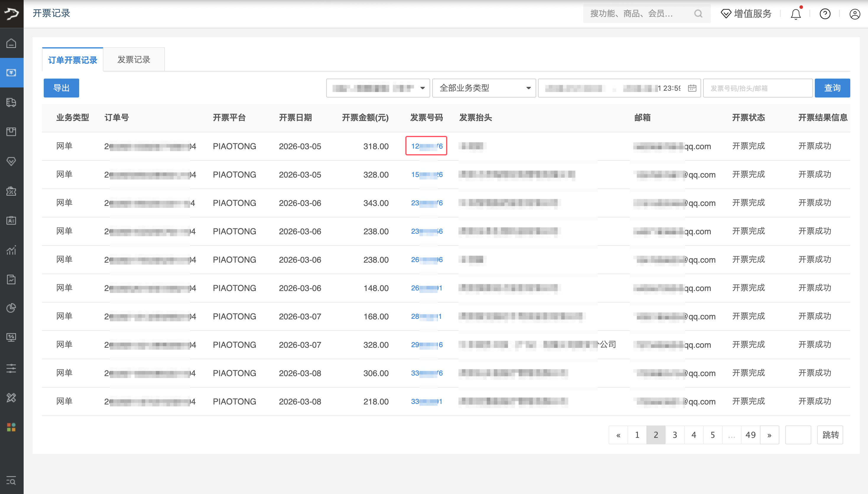Open the bar chart analytics sidebar icon
This screenshot has height=494, width=868.
coord(11,250)
